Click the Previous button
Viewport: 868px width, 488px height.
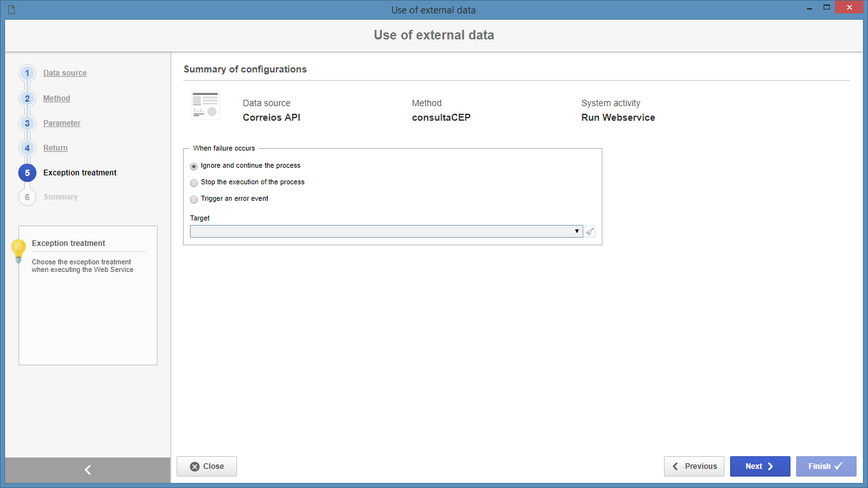(694, 466)
